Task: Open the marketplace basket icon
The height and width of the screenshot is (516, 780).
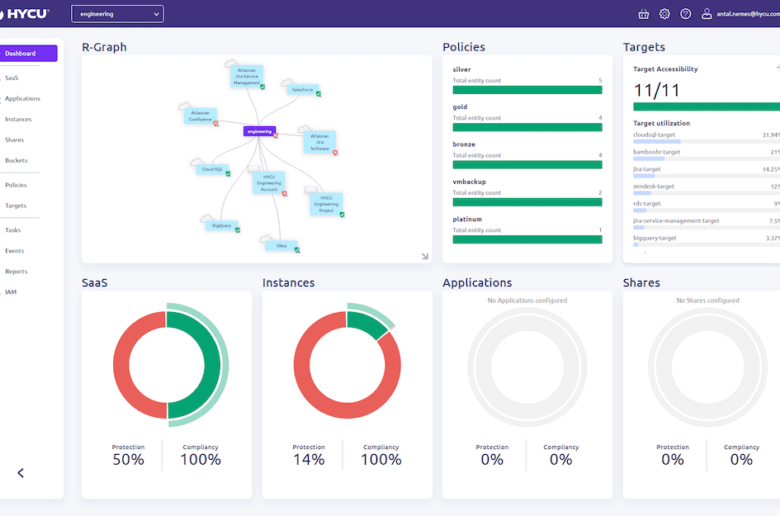Action: pos(643,14)
